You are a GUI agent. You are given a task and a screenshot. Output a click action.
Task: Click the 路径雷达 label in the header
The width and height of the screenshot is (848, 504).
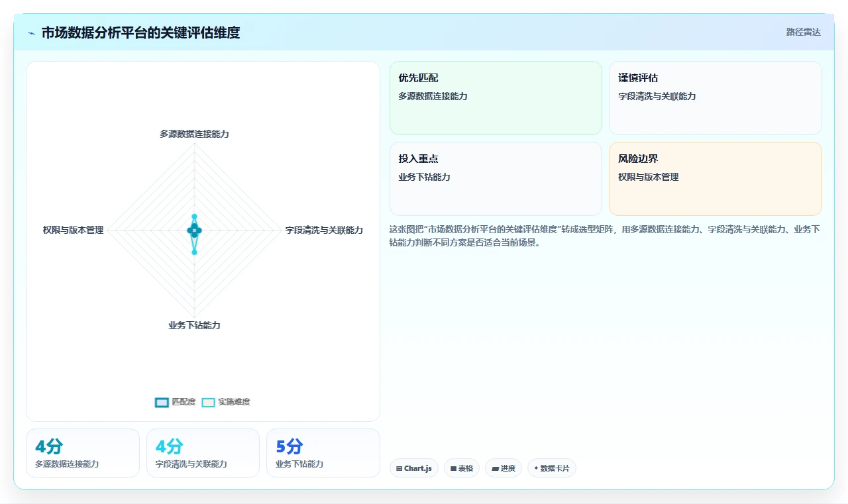[803, 32]
